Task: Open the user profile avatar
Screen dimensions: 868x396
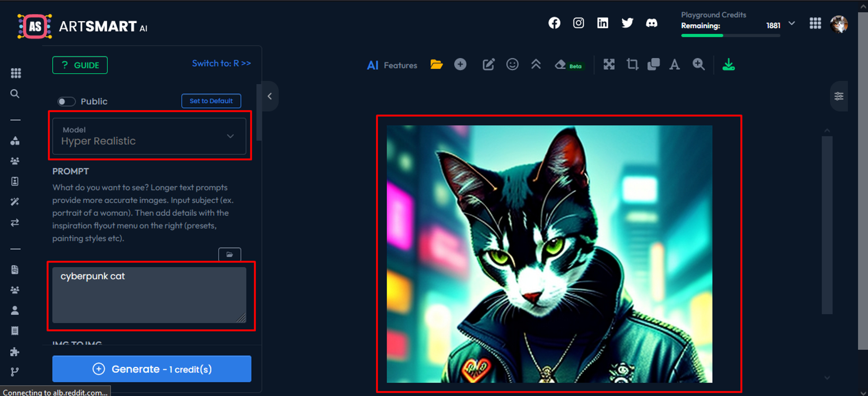Action: [839, 24]
